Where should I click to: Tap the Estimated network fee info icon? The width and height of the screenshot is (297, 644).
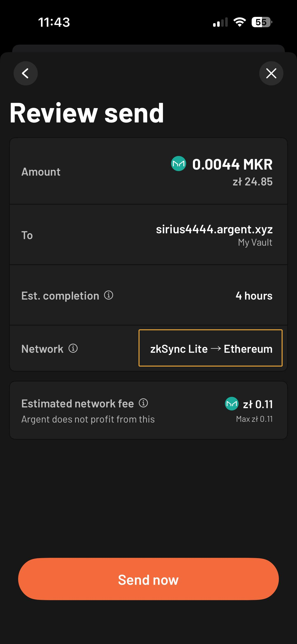143,403
